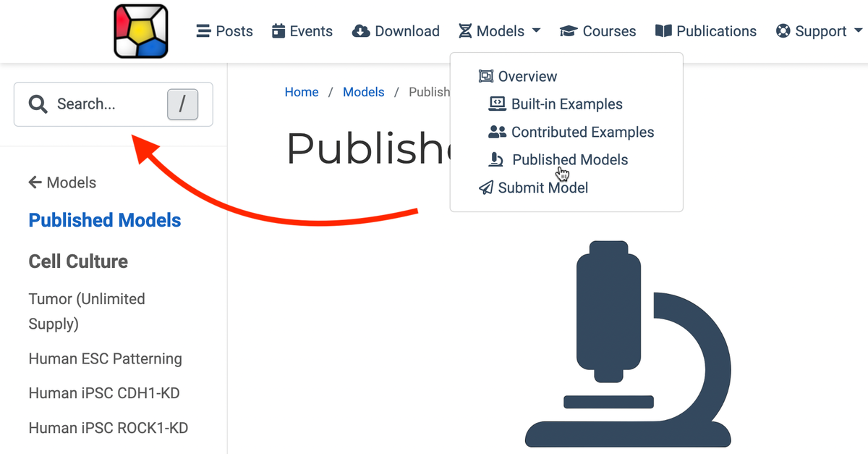This screenshot has width=868, height=454.
Task: Open the Support dropdown menu
Action: pyautogui.click(x=820, y=31)
